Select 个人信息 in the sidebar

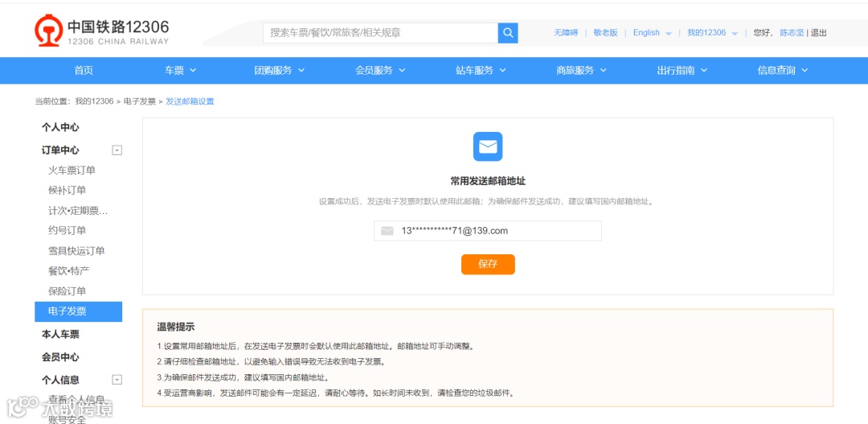(60, 380)
